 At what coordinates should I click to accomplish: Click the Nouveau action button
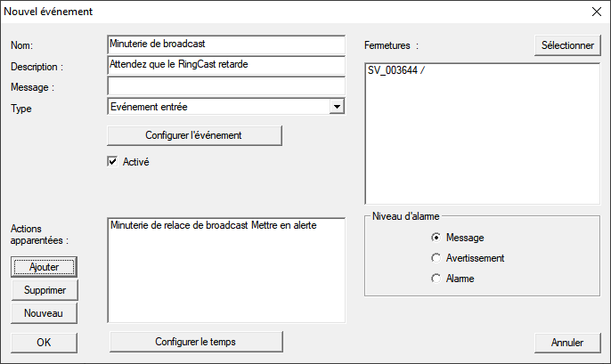tap(45, 312)
